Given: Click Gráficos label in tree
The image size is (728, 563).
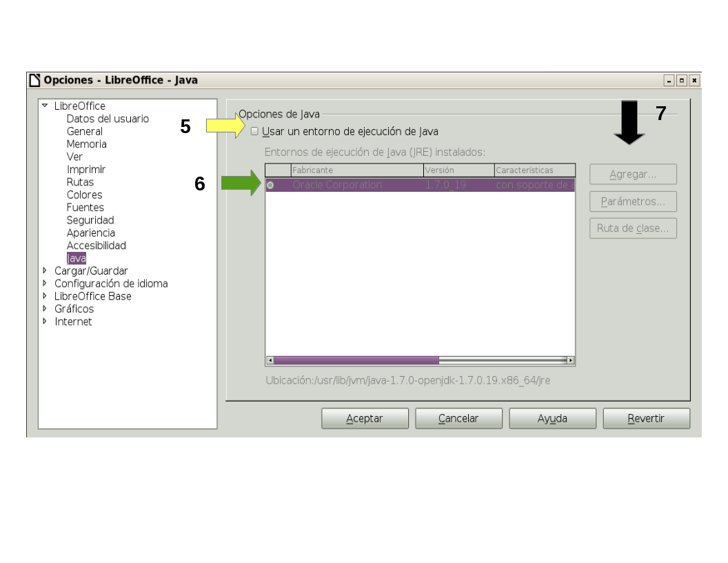Looking at the screenshot, I should click(x=74, y=309).
